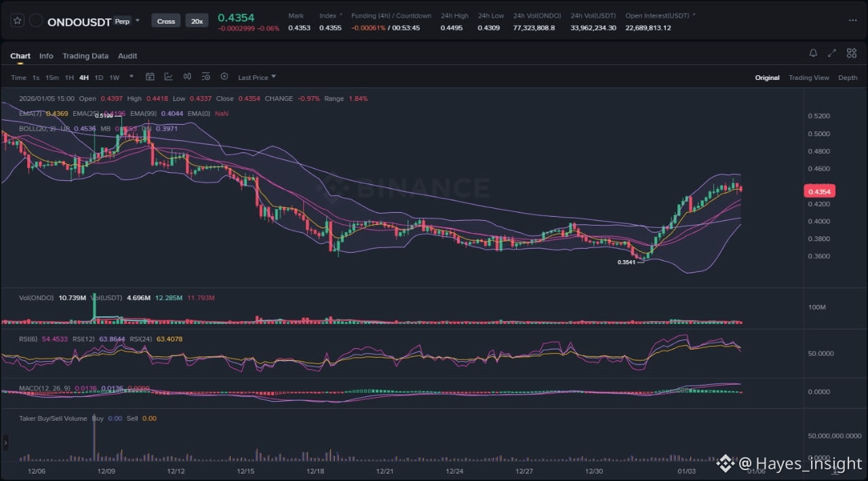Select the Time interval option
The height and width of the screenshot is (481, 868).
pos(18,77)
